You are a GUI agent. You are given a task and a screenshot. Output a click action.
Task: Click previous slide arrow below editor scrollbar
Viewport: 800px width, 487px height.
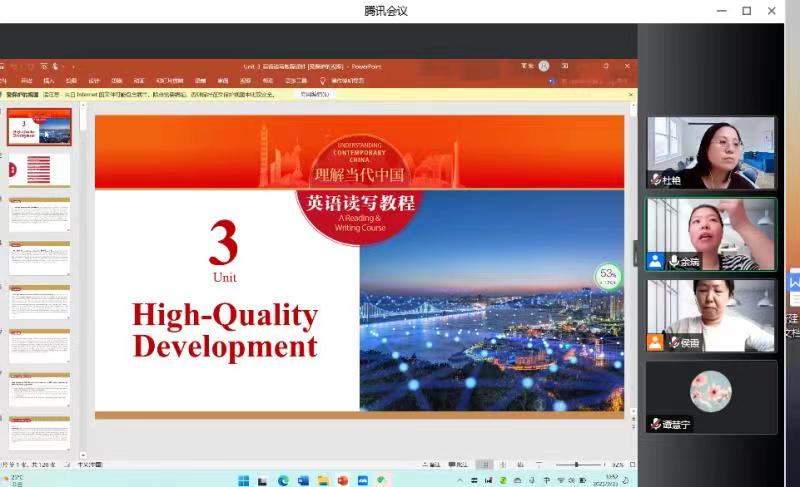(633, 418)
